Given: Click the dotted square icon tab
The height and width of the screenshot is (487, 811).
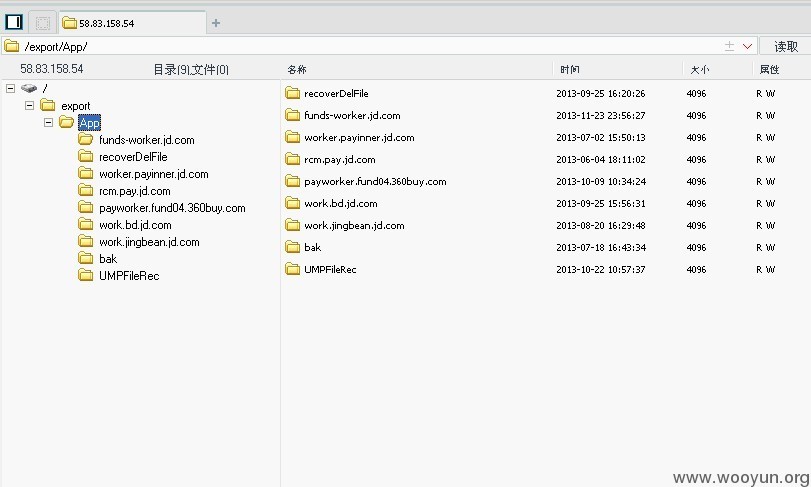Looking at the screenshot, I should click(x=43, y=23).
